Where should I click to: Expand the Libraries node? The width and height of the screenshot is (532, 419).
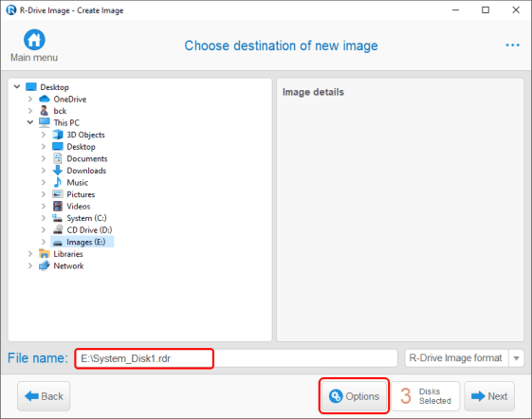pos(30,253)
